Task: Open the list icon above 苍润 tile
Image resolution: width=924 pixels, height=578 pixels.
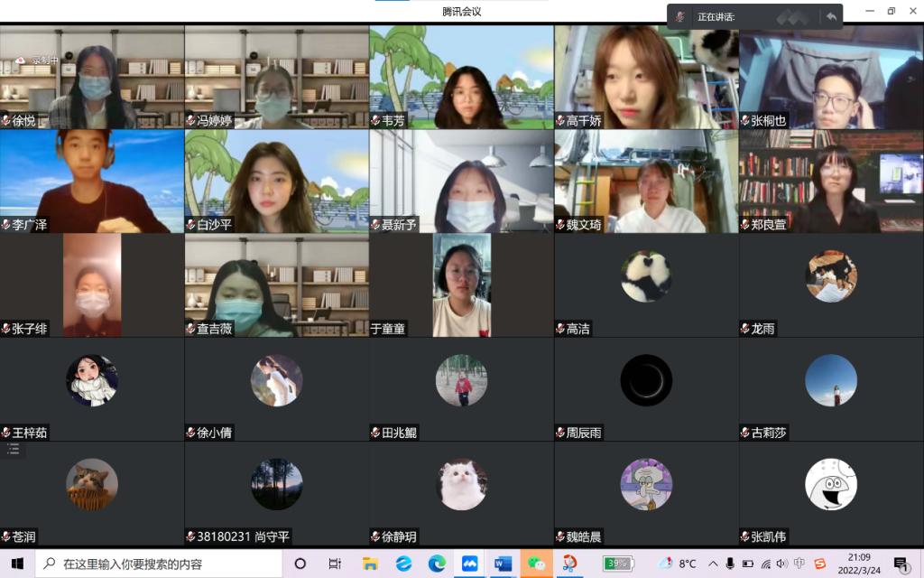Action: click(13, 448)
